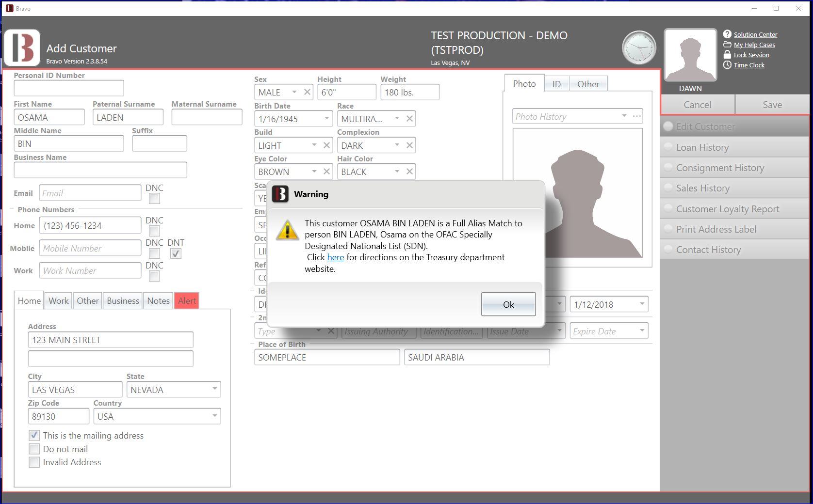Select Print Address Label
813x504 pixels.
pos(734,229)
